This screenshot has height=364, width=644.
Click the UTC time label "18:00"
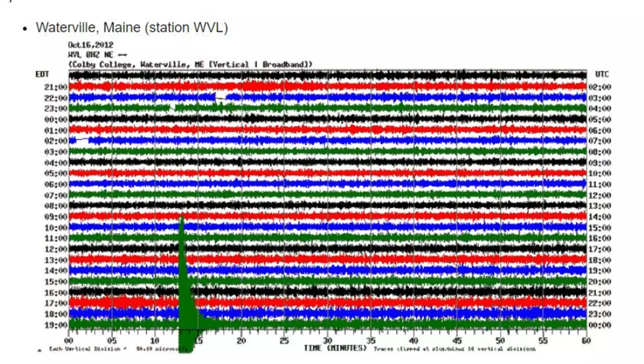coord(599,260)
